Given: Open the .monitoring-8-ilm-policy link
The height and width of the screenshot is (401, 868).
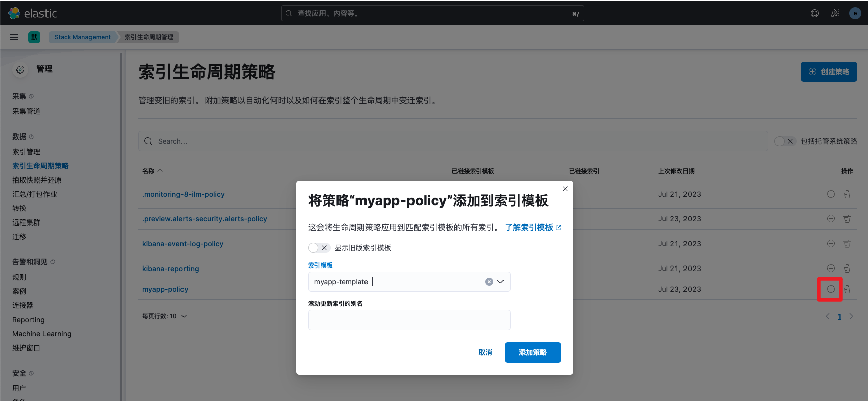Looking at the screenshot, I should (183, 194).
